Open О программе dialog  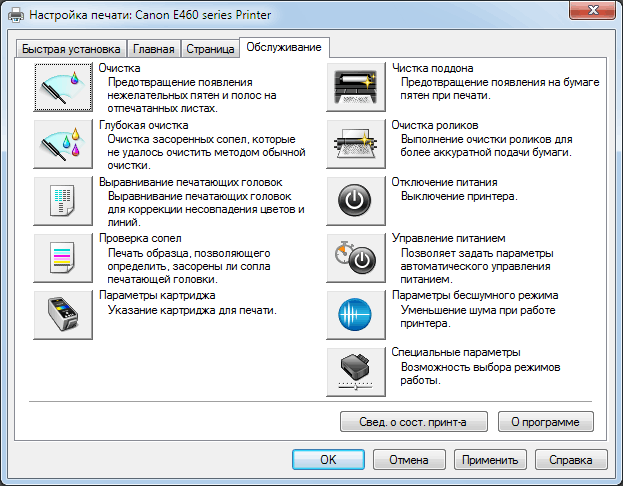point(546,422)
